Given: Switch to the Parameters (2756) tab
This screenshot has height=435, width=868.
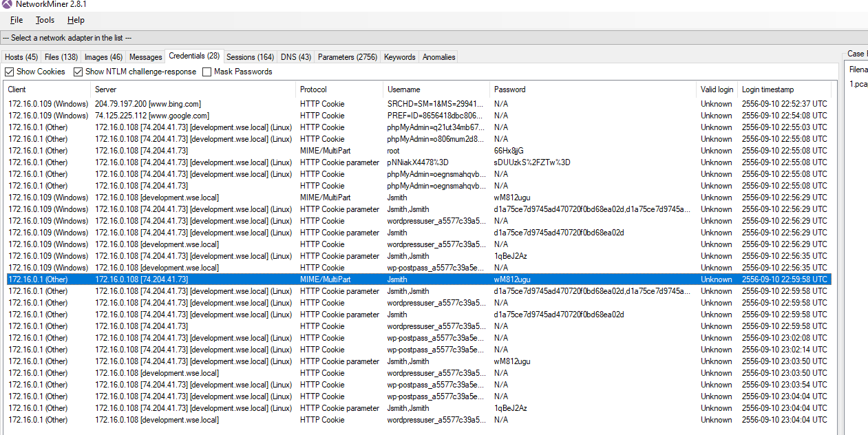Looking at the screenshot, I should tap(348, 57).
